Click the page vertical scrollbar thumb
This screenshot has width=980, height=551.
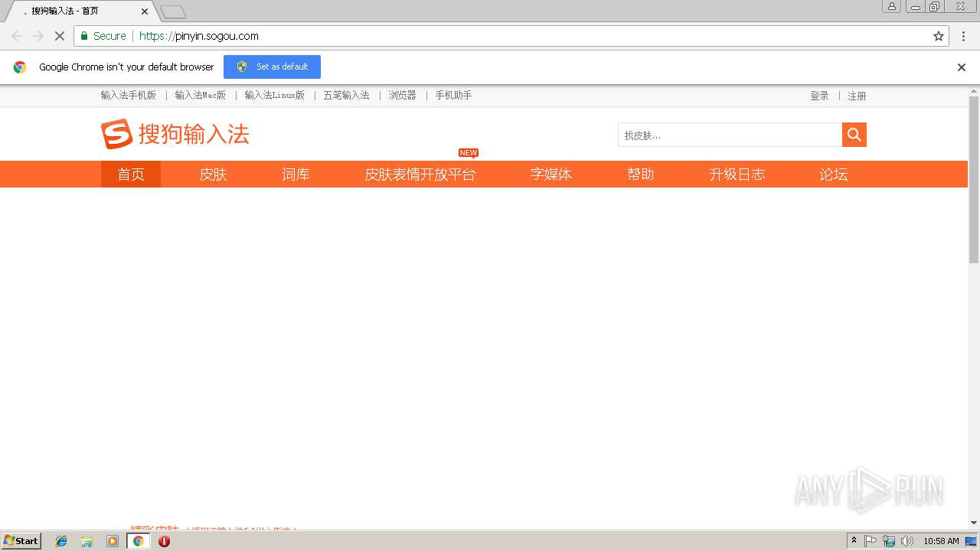tap(974, 180)
